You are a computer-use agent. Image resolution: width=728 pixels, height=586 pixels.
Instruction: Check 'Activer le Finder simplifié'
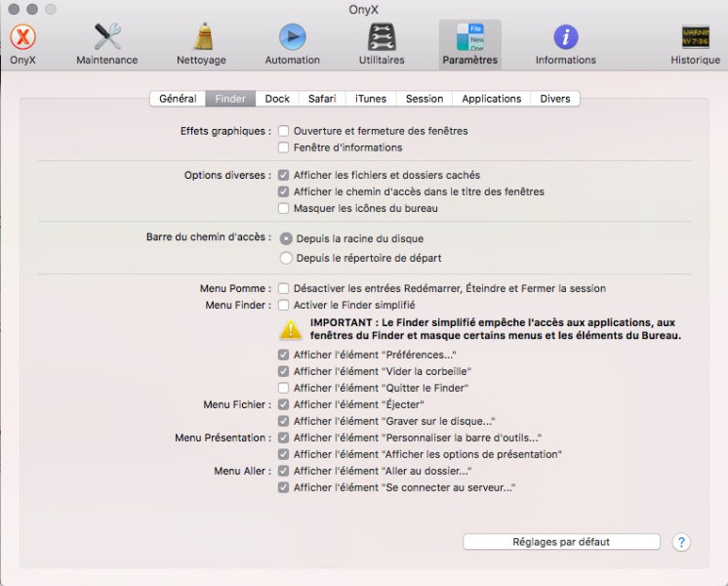284,305
